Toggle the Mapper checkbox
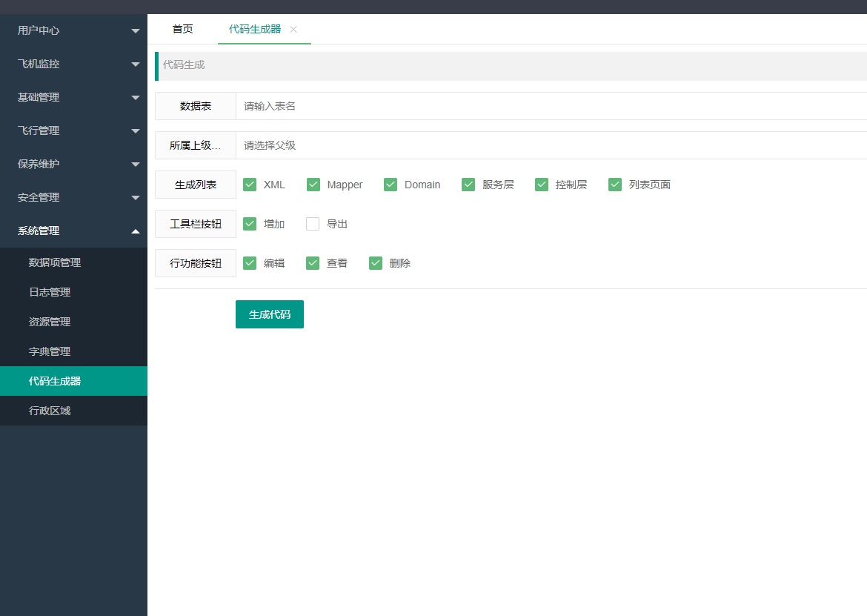The width and height of the screenshot is (867, 616). click(313, 185)
